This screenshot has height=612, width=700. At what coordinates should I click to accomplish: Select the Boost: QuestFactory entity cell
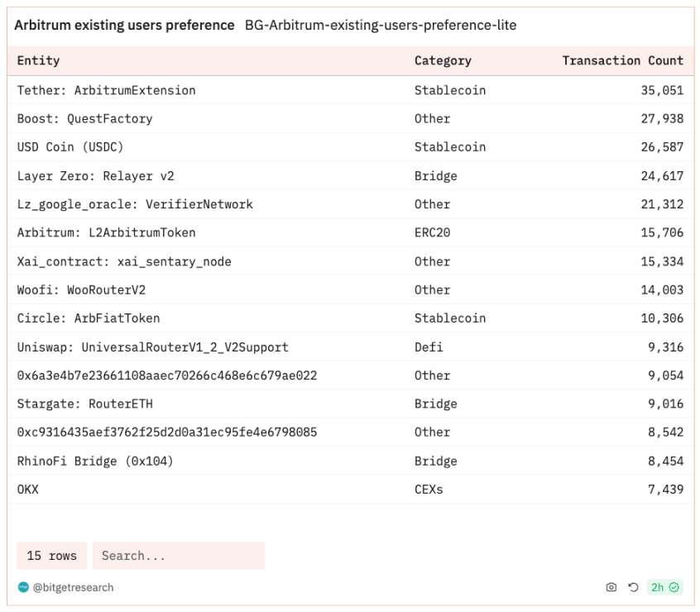pos(84,118)
